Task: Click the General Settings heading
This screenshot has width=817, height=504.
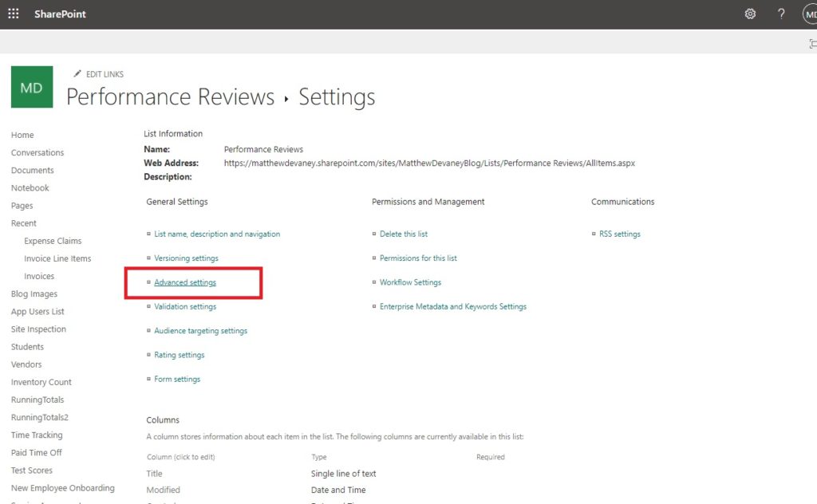Action: [x=177, y=202]
